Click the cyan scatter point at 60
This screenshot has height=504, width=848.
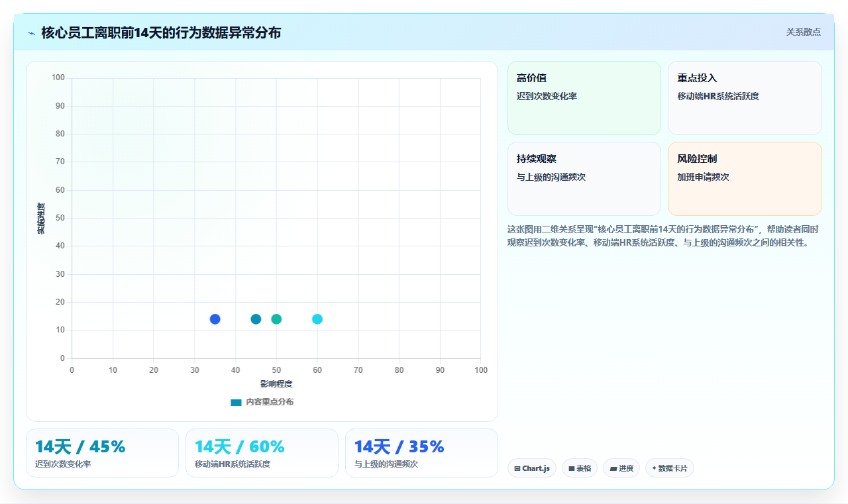317,319
